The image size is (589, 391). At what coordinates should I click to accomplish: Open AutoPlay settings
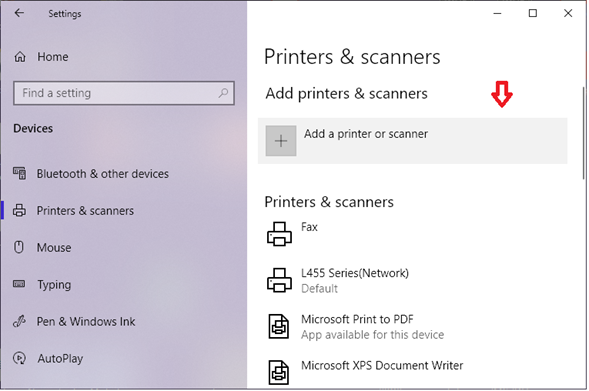60,358
